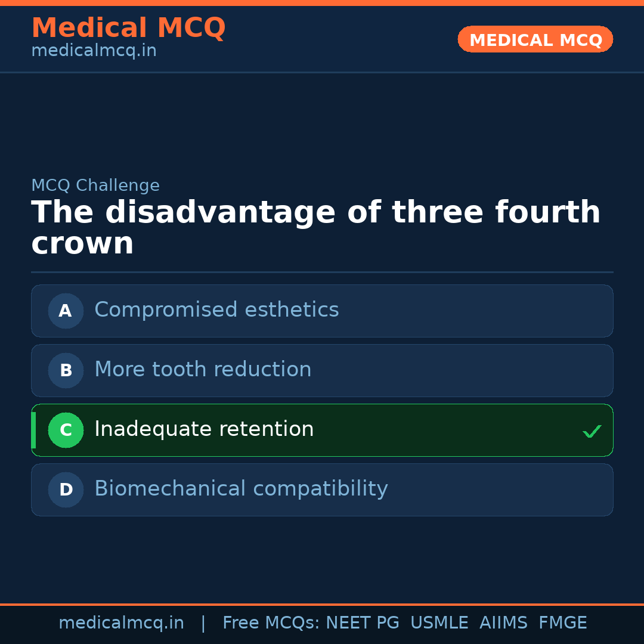Select FMGE in the footer
The height and width of the screenshot is (644, 644).
[x=562, y=623]
